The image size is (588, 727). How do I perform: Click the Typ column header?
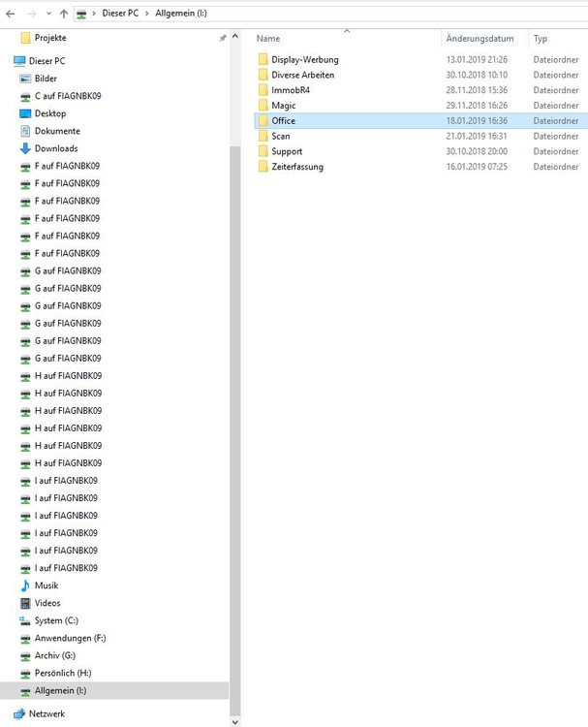pyautogui.click(x=541, y=39)
